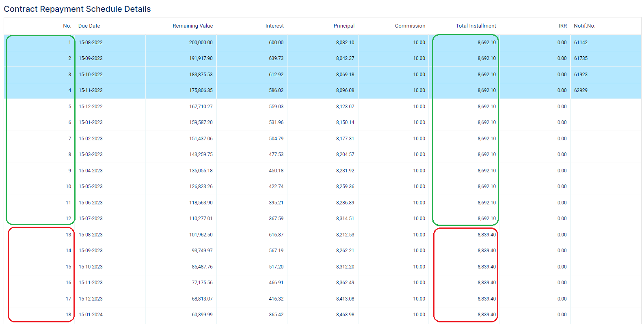Click the 'Commission' column header
644x324 pixels.
coord(410,26)
